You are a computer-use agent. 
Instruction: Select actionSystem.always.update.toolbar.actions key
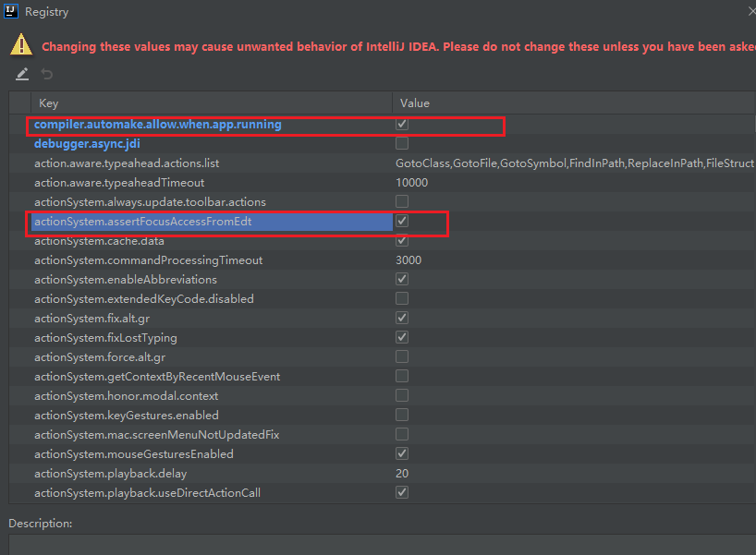150,202
